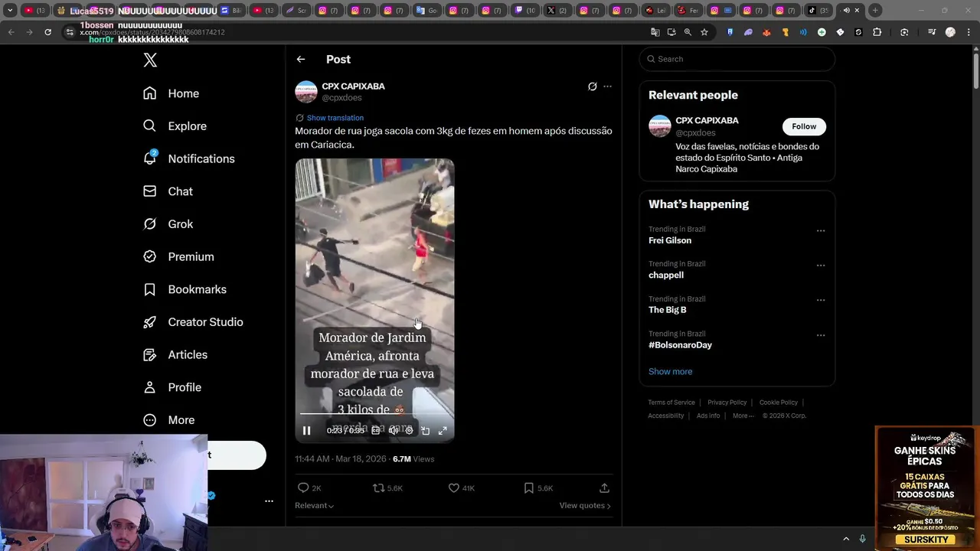Reply to the post, 2K comments

[x=309, y=487]
